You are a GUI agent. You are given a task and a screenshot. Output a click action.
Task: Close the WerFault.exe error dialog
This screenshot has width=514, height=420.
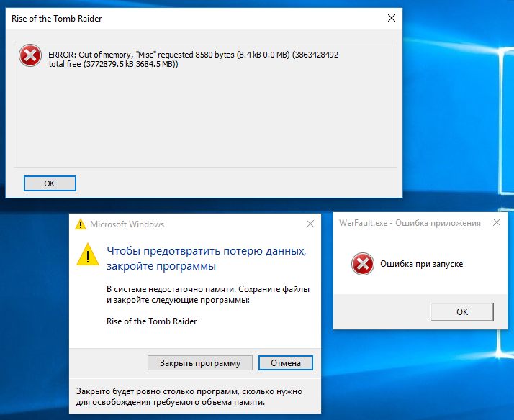(497, 223)
